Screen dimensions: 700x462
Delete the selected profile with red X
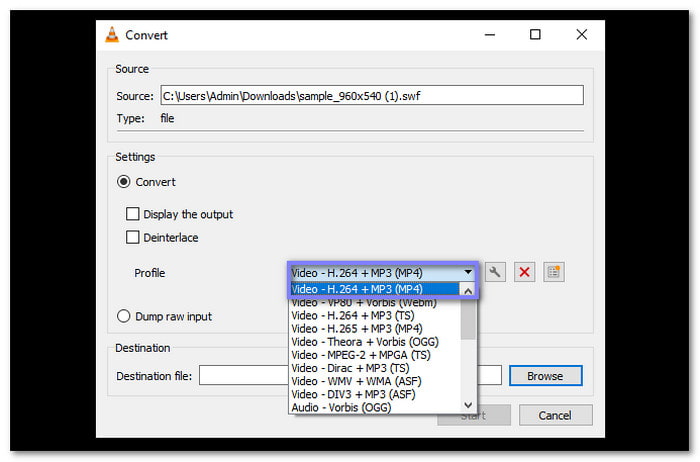pyautogui.click(x=524, y=272)
